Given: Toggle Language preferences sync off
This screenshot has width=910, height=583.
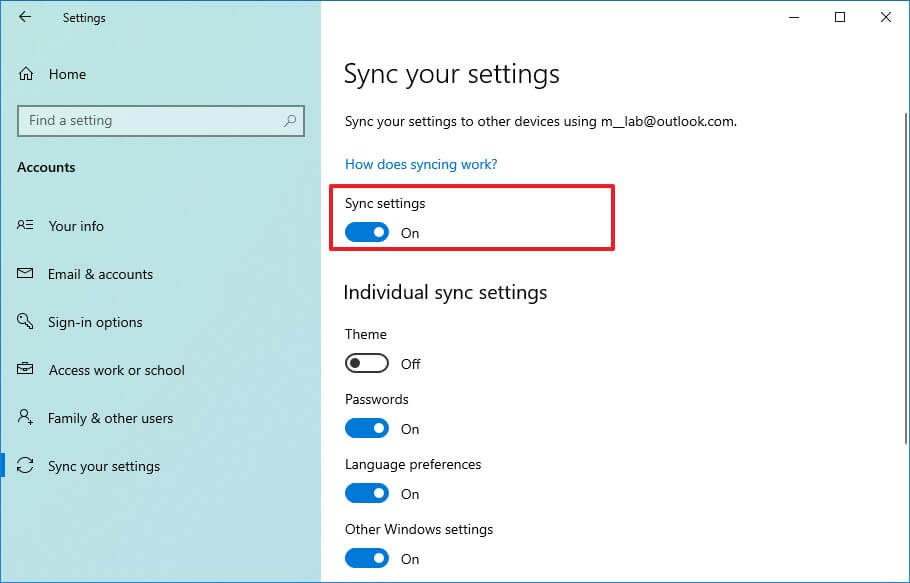Looking at the screenshot, I should 367,494.
